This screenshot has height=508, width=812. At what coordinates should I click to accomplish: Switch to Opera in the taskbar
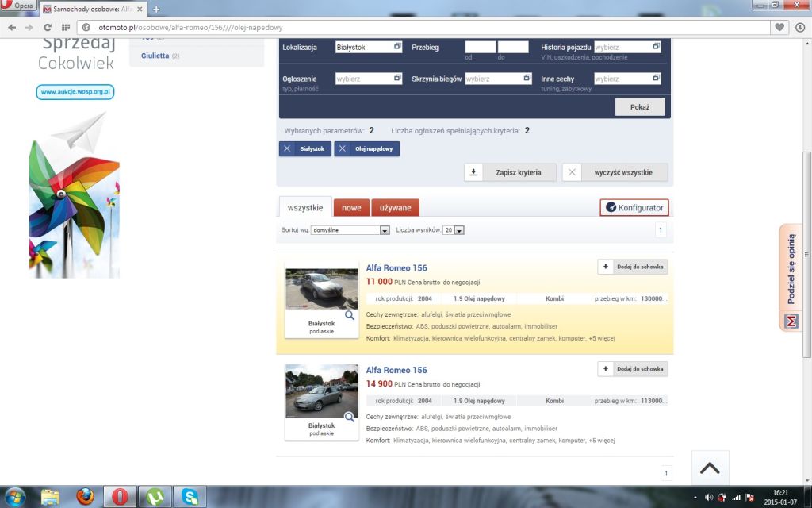[121, 497]
